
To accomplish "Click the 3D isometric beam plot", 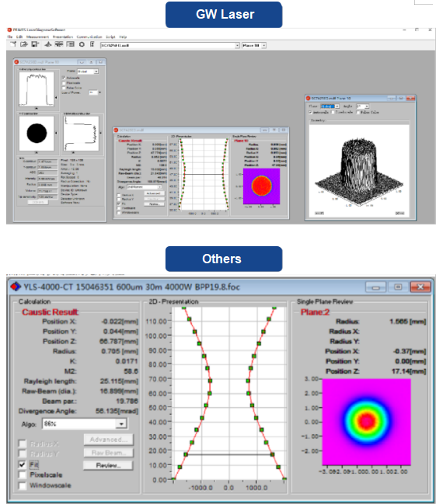I will pyautogui.click(x=359, y=170).
